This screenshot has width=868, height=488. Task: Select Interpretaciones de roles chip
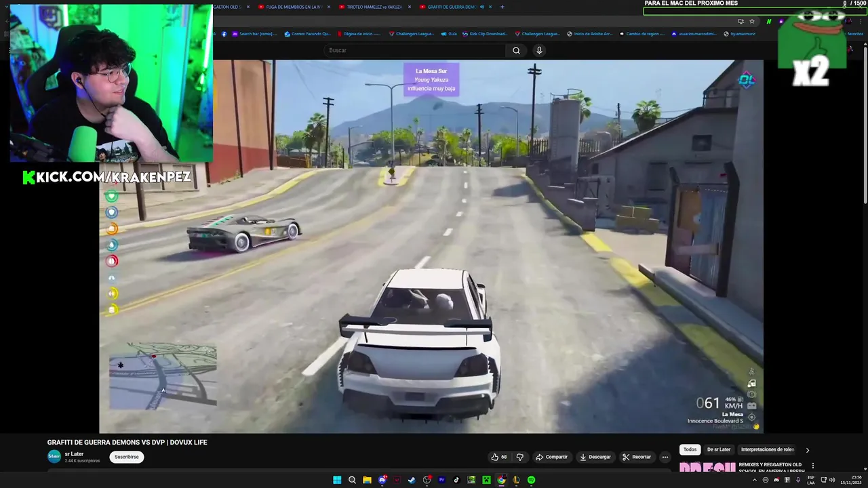pos(768,449)
